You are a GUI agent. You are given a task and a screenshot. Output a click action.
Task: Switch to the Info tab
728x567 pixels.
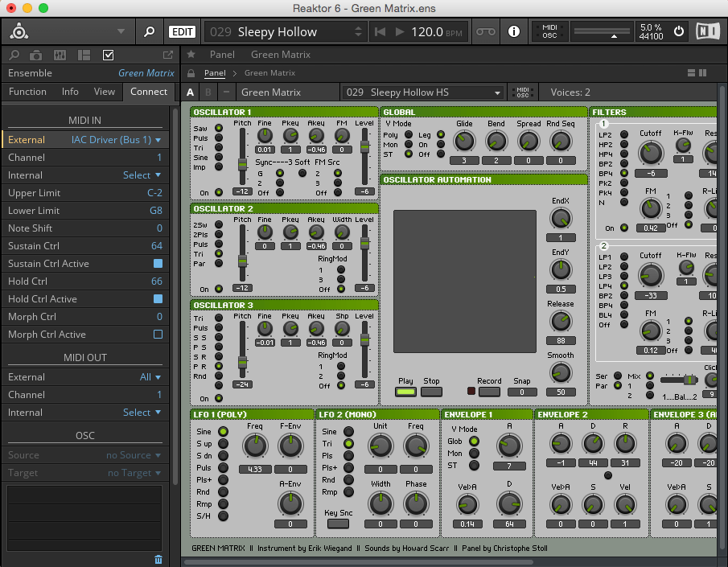[x=70, y=92]
